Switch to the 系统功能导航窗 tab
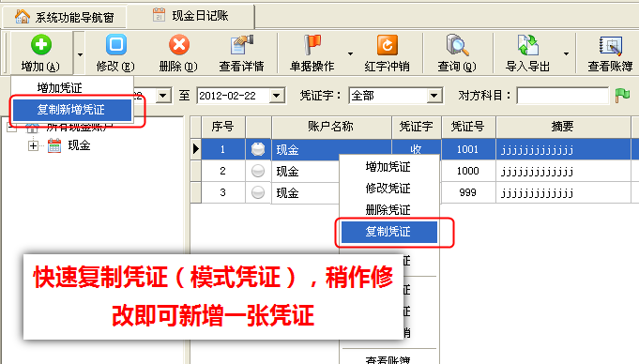This screenshot has width=639, height=364. [65, 17]
